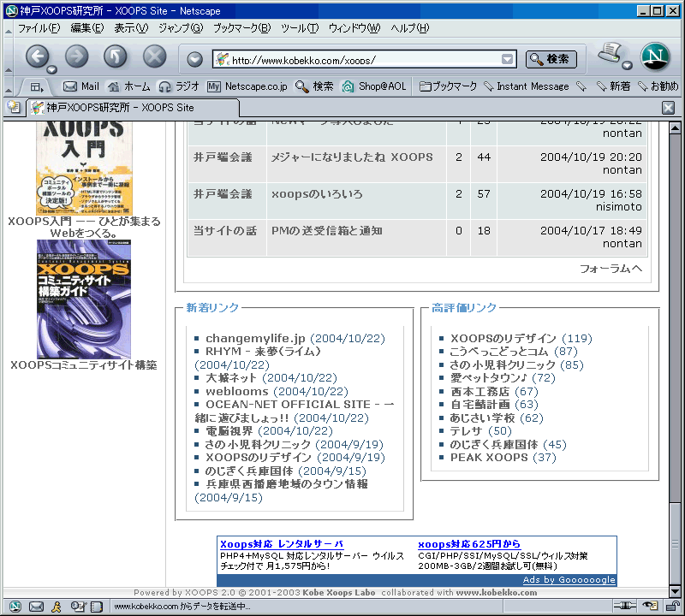
Task: Open the 新着 bookmark on the toolbar
Action: (614, 86)
